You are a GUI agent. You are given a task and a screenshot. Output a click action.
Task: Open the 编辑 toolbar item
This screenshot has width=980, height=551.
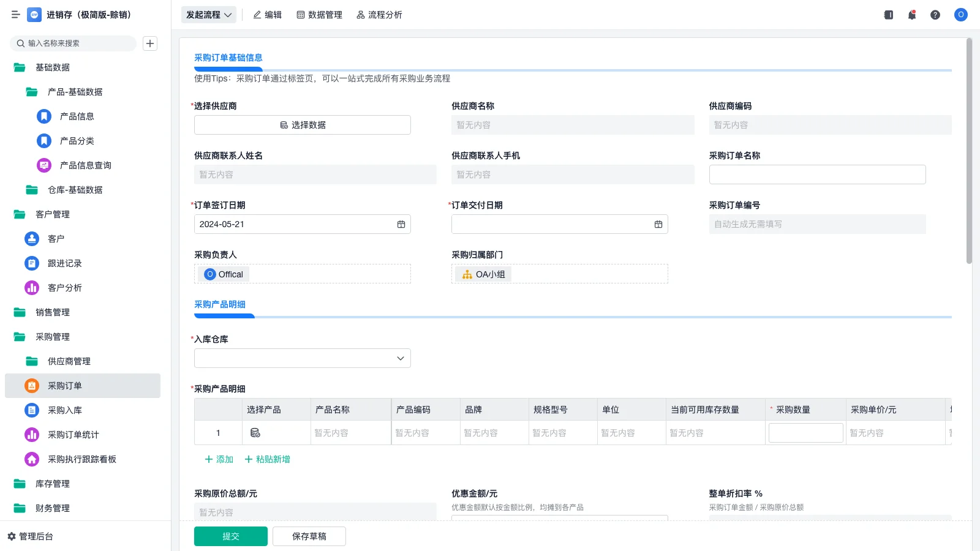[268, 15]
